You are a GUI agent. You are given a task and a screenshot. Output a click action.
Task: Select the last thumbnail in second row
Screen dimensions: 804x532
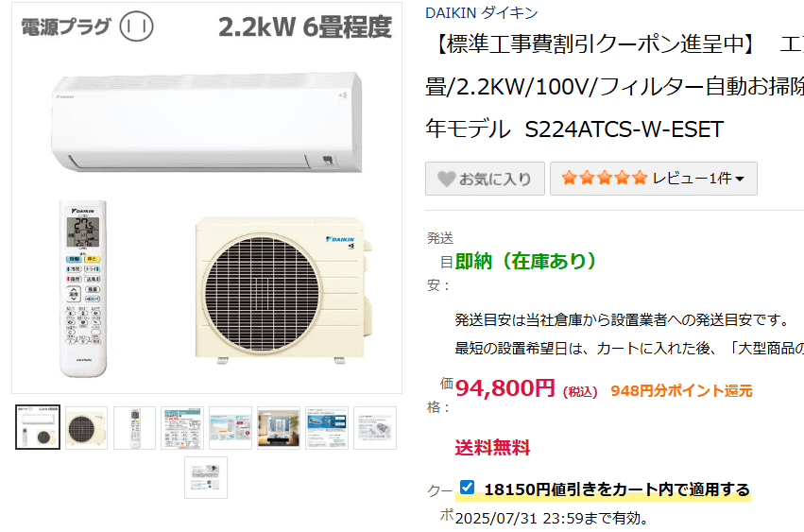coord(206,477)
